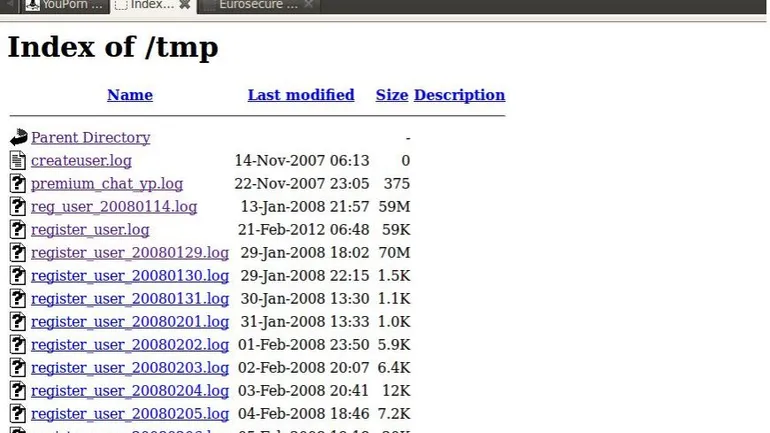Click the icon next to register_user.log
The height and width of the screenshot is (433, 770).
pos(18,230)
